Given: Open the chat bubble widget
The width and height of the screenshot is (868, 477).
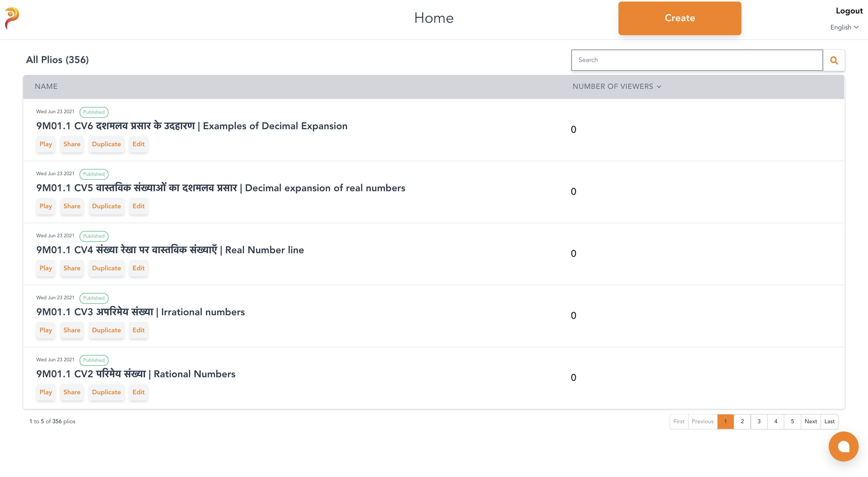Looking at the screenshot, I should [x=843, y=446].
